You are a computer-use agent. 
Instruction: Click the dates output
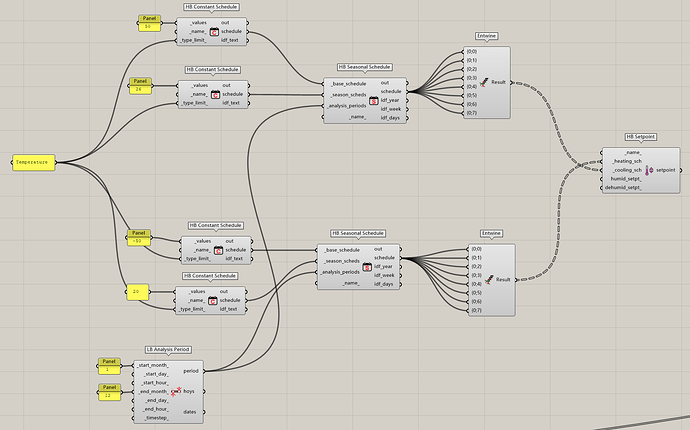click(x=190, y=412)
